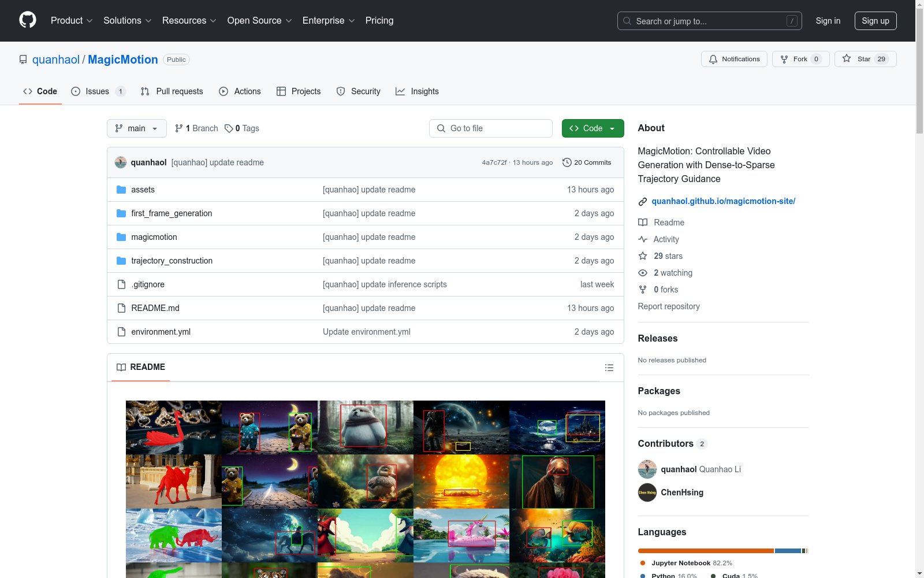Click the branch icon beside 1 Branch
Image resolution: width=924 pixels, height=578 pixels.
(179, 128)
